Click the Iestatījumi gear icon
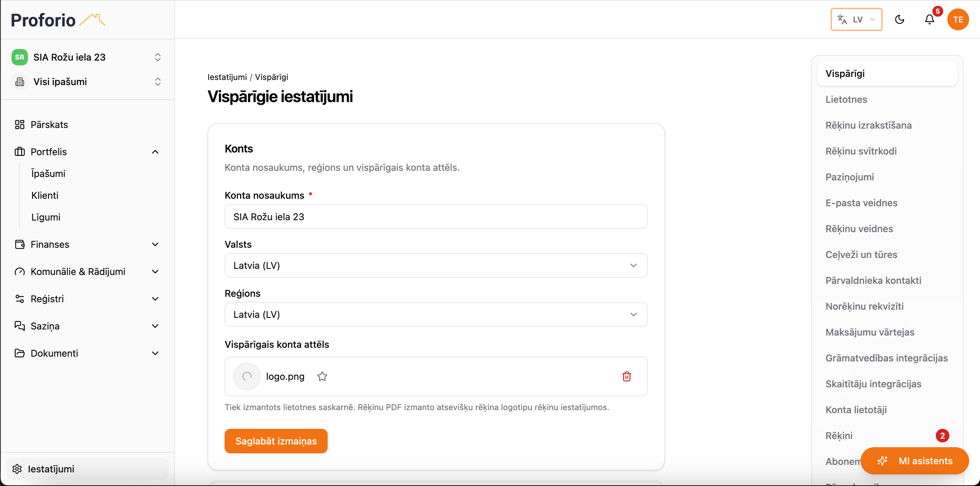This screenshot has width=980, height=486. [17, 469]
